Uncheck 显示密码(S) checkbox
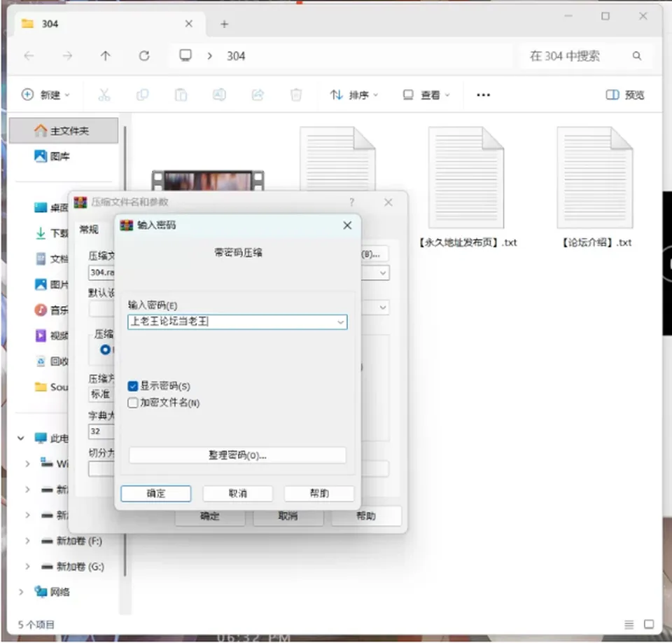Viewport: 672px width, 643px height. (x=133, y=386)
